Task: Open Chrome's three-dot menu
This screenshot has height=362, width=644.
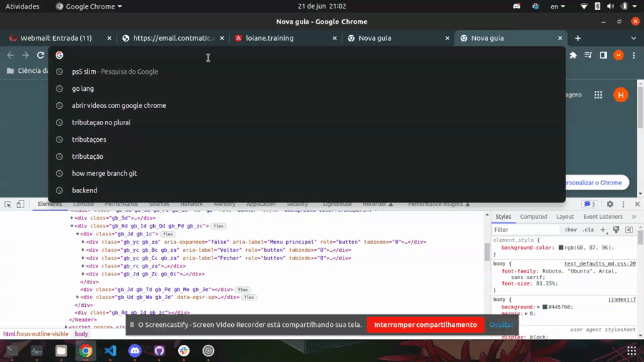Action: pyautogui.click(x=634, y=55)
